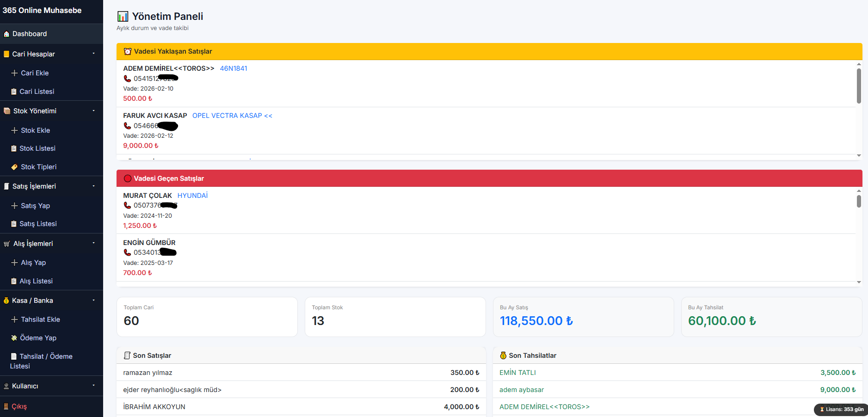Open Satış Listesi from the sidebar

point(38,224)
